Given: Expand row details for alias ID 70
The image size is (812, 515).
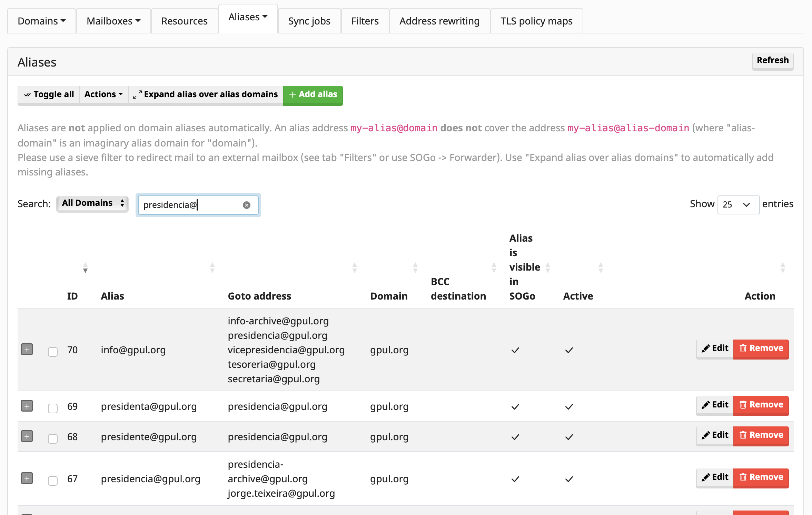Looking at the screenshot, I should (x=27, y=349).
